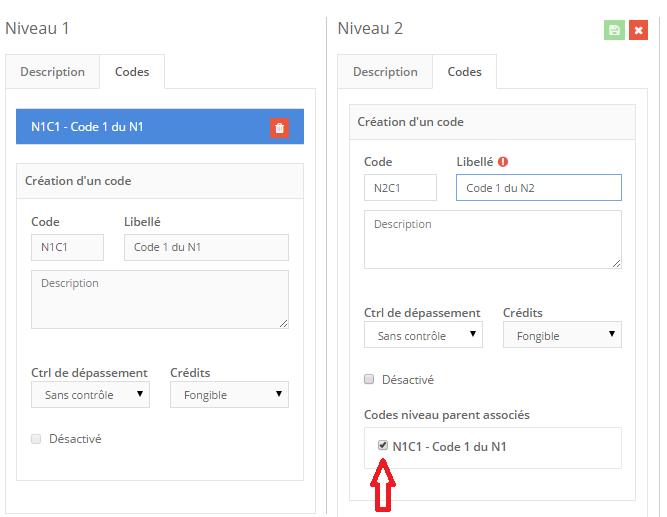Click the Description textarea in Niveau 2
Screen dimensions: 667x517
click(492, 239)
